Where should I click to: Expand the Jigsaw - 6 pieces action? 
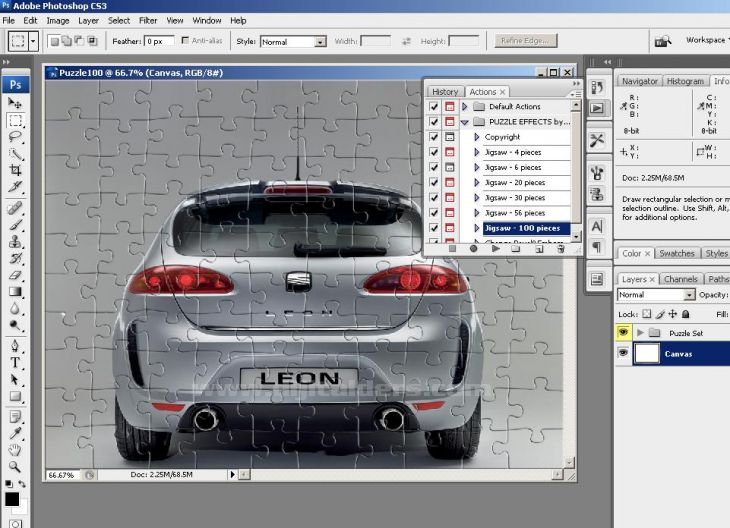(x=477, y=167)
